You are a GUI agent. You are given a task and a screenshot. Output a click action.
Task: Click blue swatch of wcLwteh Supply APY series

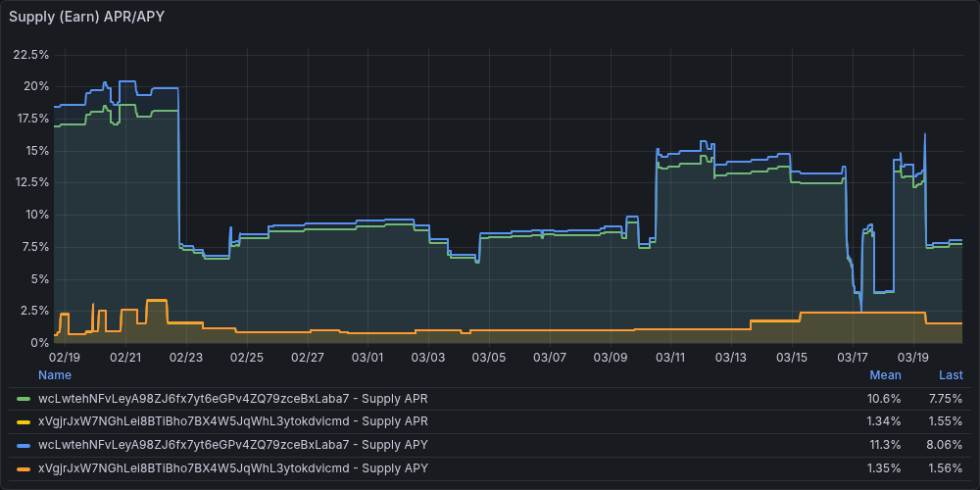click(24, 445)
